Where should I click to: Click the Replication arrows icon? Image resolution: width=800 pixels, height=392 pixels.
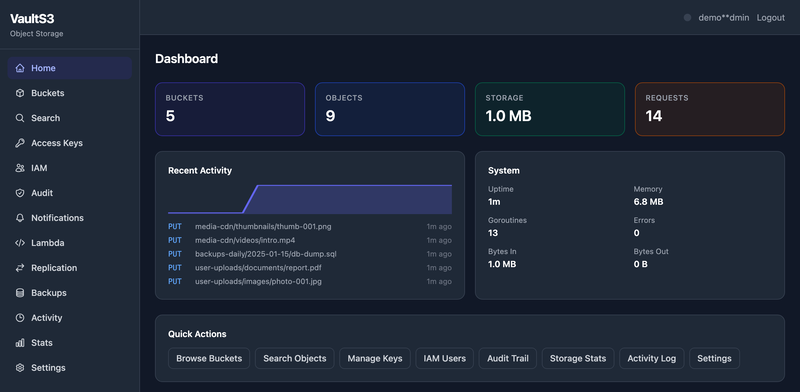coord(20,268)
